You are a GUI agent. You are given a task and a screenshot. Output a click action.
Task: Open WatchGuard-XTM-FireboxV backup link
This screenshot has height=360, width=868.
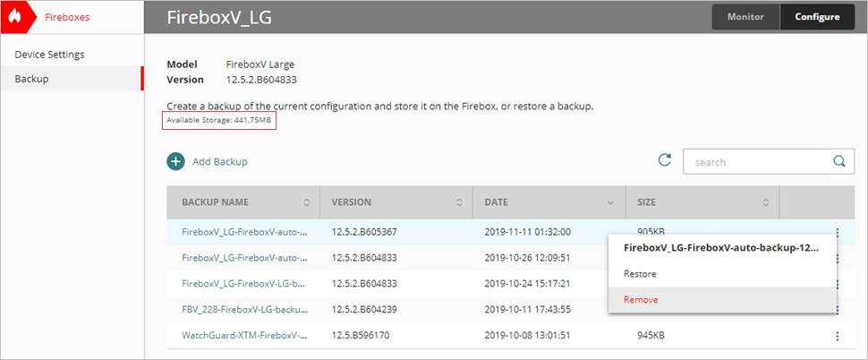(244, 335)
